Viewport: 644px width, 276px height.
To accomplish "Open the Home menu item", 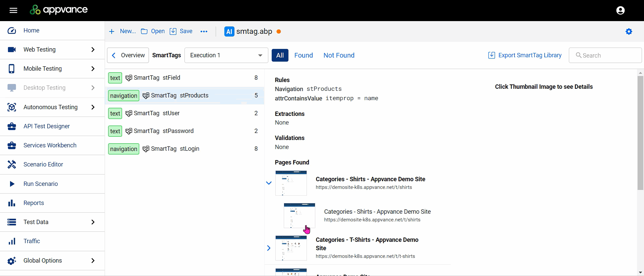I will (52, 30).
